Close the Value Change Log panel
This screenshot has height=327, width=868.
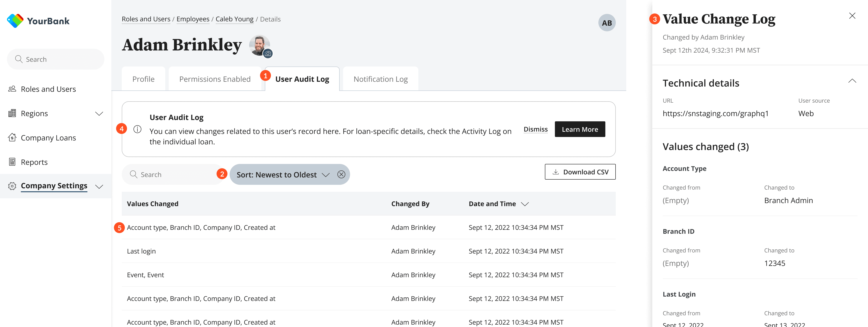852,16
